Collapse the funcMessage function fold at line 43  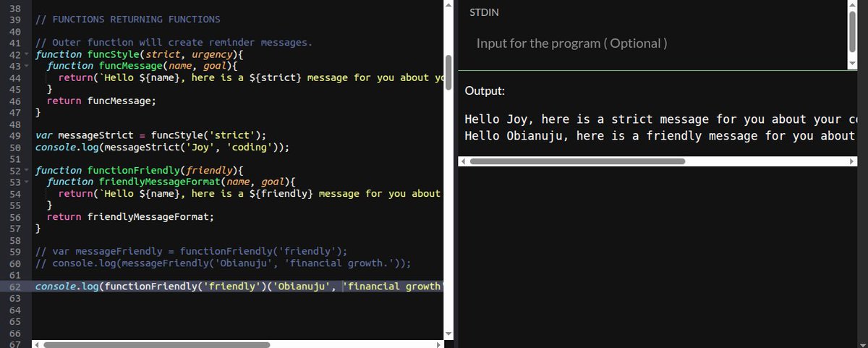click(27, 66)
